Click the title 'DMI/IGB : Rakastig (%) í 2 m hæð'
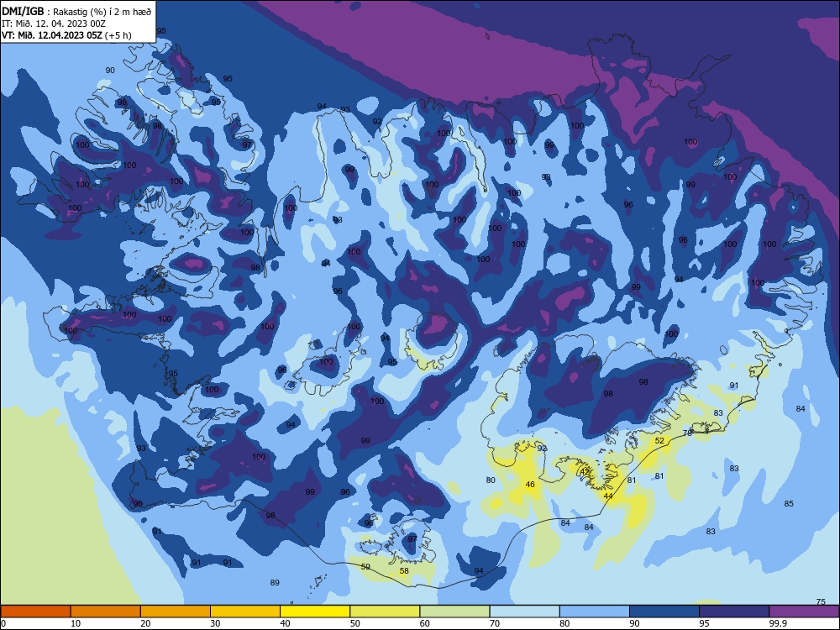The width and height of the screenshot is (840, 630). [x=76, y=11]
